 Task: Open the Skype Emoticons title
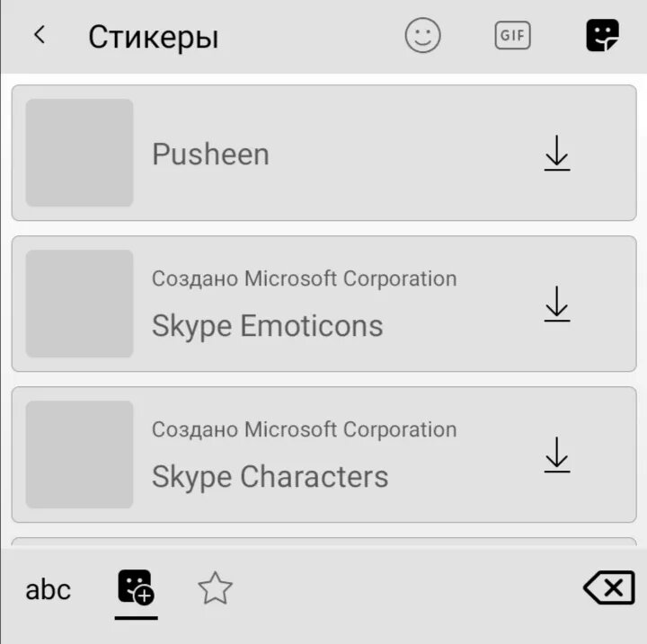267,325
